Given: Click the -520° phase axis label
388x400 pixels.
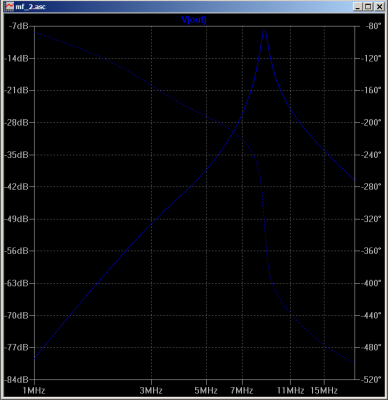Looking at the screenshot, I should (371, 380).
